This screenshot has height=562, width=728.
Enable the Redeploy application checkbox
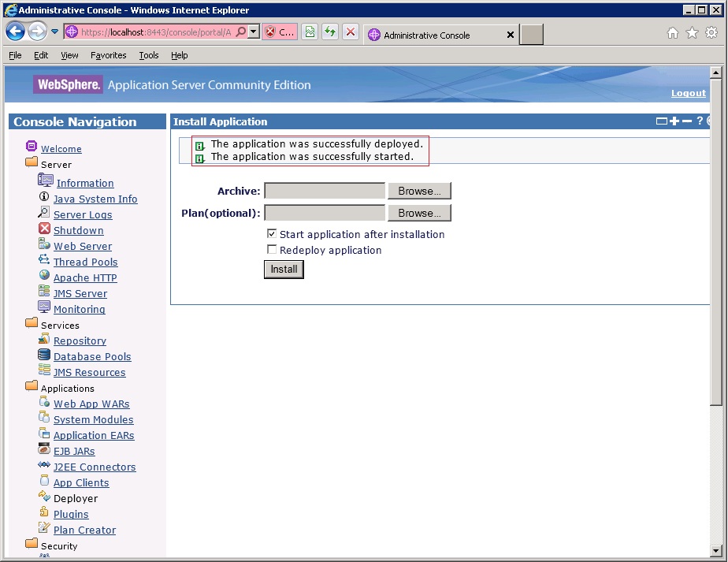pyautogui.click(x=272, y=249)
